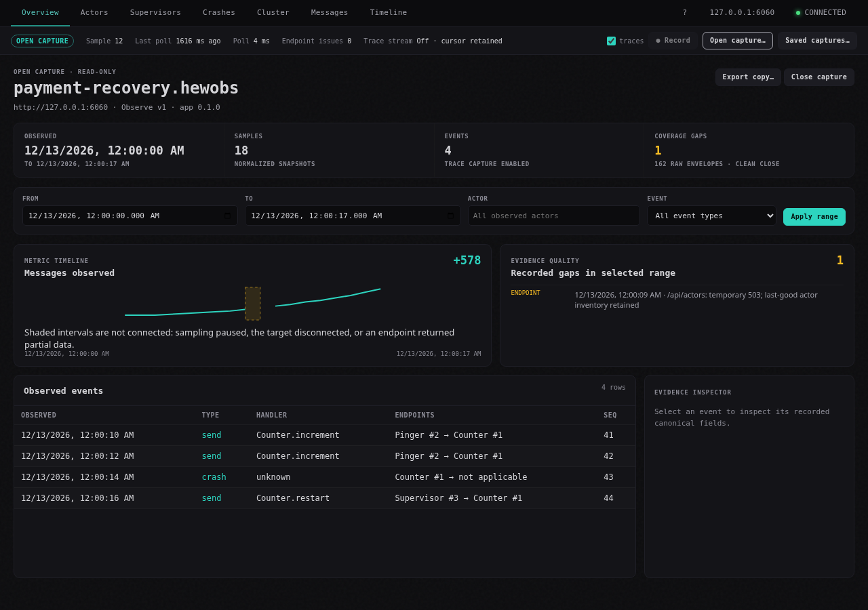Click the payment-recovery.hewobs capture title
Screen dimensions: 868x610
coord(126,88)
